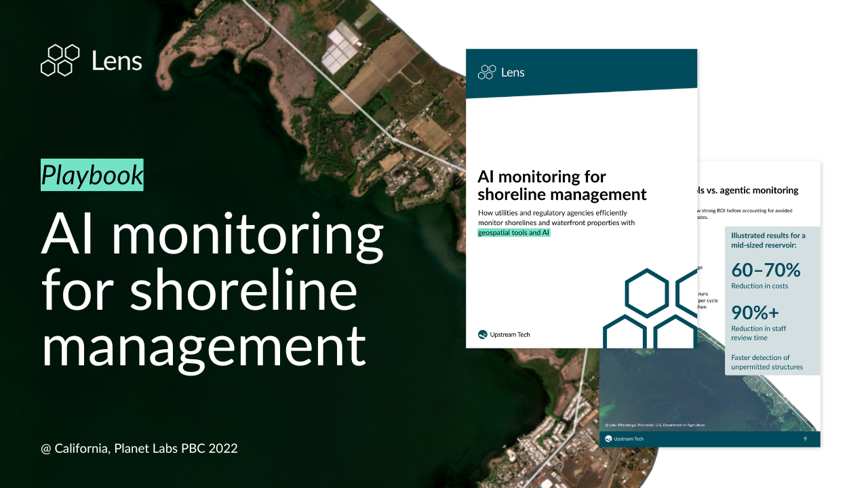The image size is (868, 488).
Task: Click the highlighted 'geospatial tools and AI' text
Action: tap(514, 232)
